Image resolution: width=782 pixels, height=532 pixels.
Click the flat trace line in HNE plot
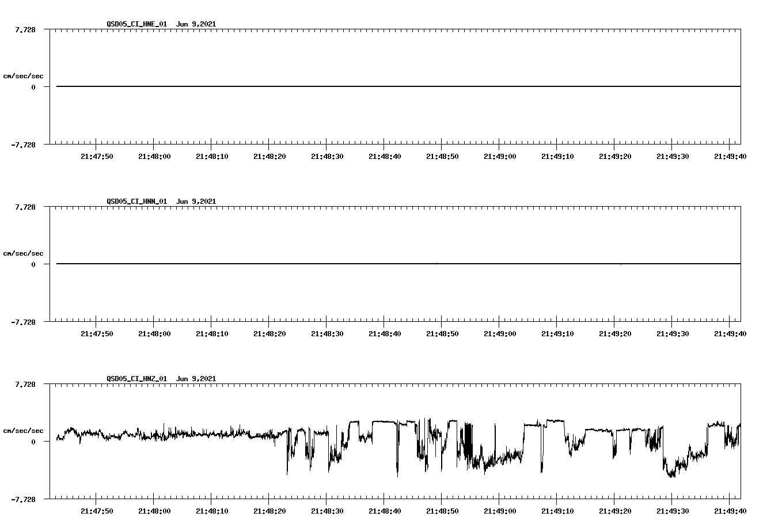[x=398, y=86]
